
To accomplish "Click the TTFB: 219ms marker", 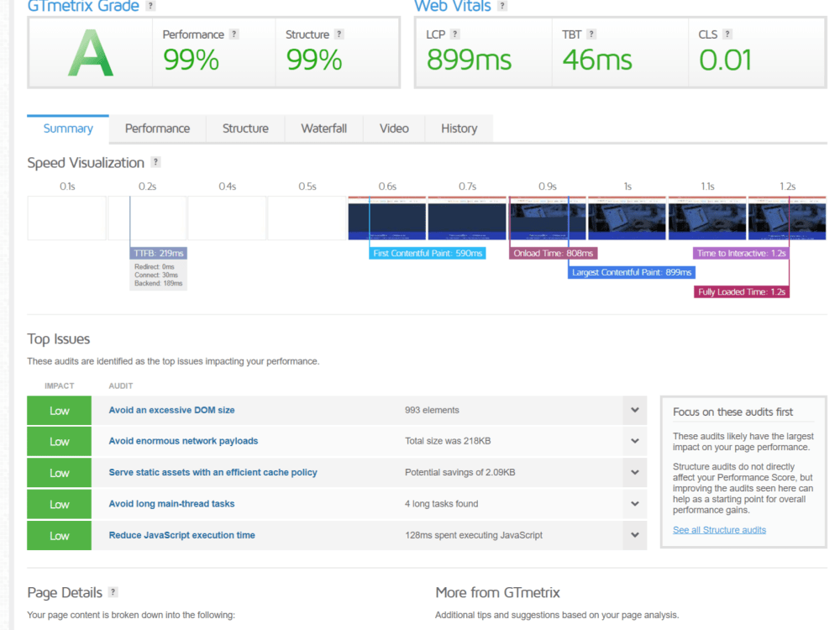I will click(x=159, y=254).
